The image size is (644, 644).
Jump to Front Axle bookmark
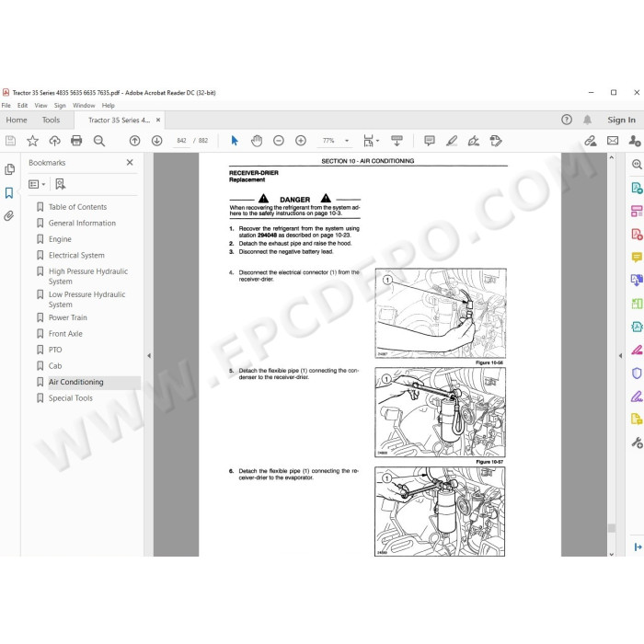pos(65,333)
